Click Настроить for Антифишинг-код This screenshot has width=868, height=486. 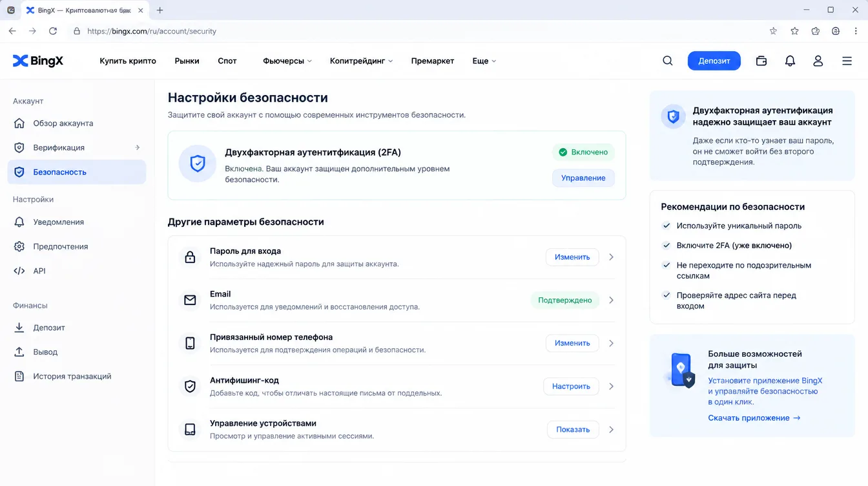coord(571,386)
